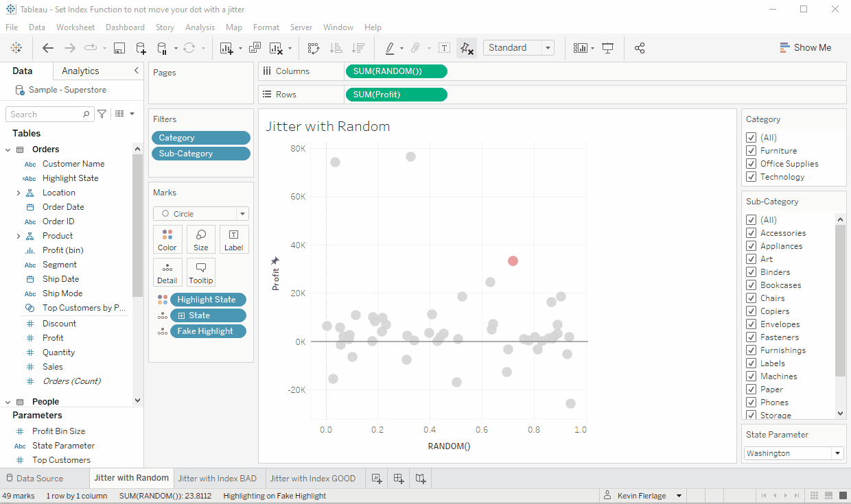Click the Redo forward arrow in toolbar
This screenshot has width=851, height=504.
(70, 48)
